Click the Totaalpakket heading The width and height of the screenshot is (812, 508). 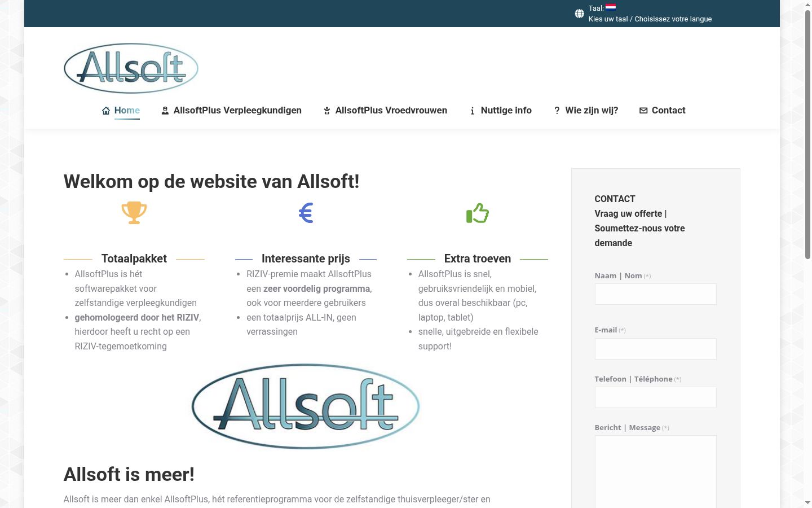pyautogui.click(x=134, y=259)
